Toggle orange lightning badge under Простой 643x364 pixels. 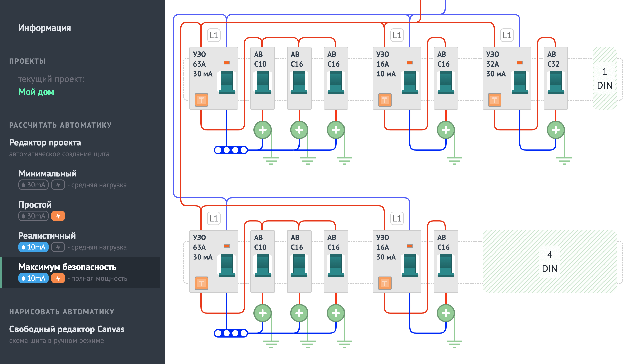pyautogui.click(x=58, y=216)
